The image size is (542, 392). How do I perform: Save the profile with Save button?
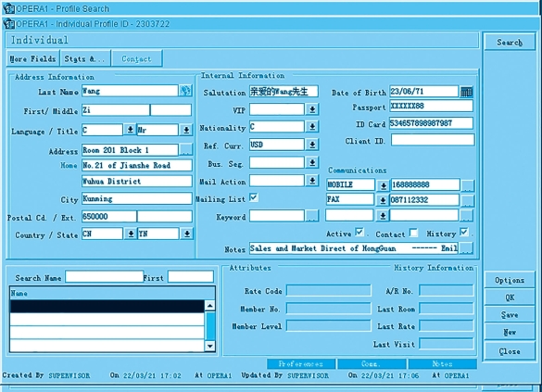[510, 315]
